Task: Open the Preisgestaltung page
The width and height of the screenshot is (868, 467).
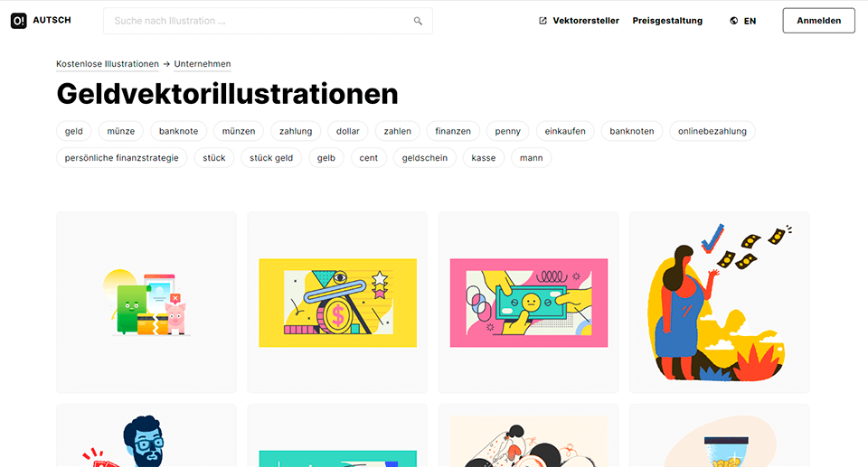Action: coord(667,21)
